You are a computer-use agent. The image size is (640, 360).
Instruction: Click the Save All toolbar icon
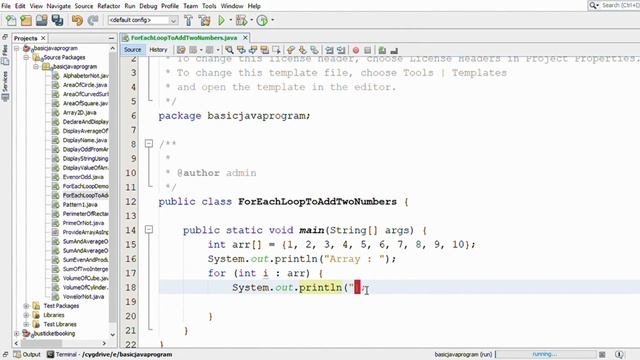57,20
